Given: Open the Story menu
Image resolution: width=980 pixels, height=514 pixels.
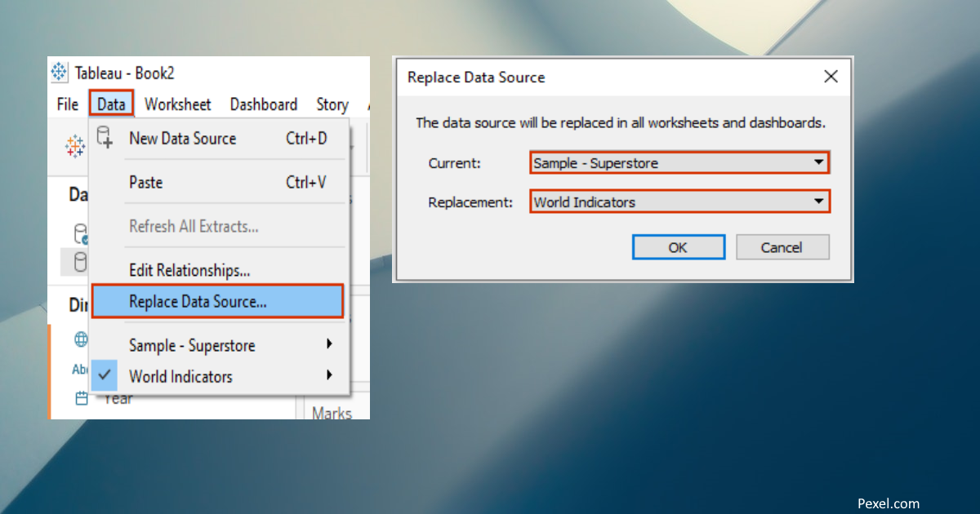Looking at the screenshot, I should tap(332, 104).
